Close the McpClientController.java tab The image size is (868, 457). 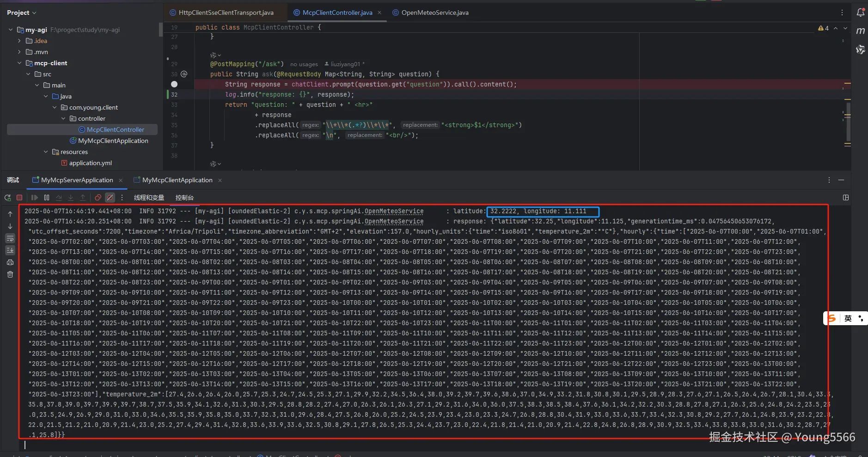(x=379, y=12)
